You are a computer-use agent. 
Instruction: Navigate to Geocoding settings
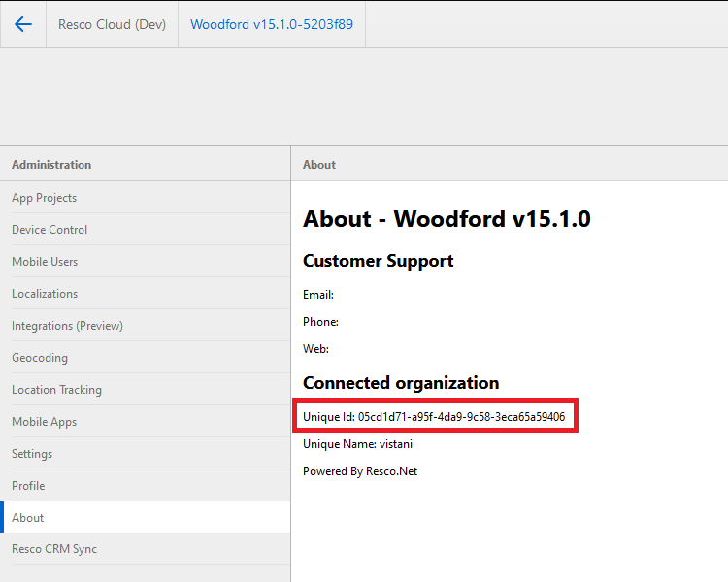pos(40,358)
